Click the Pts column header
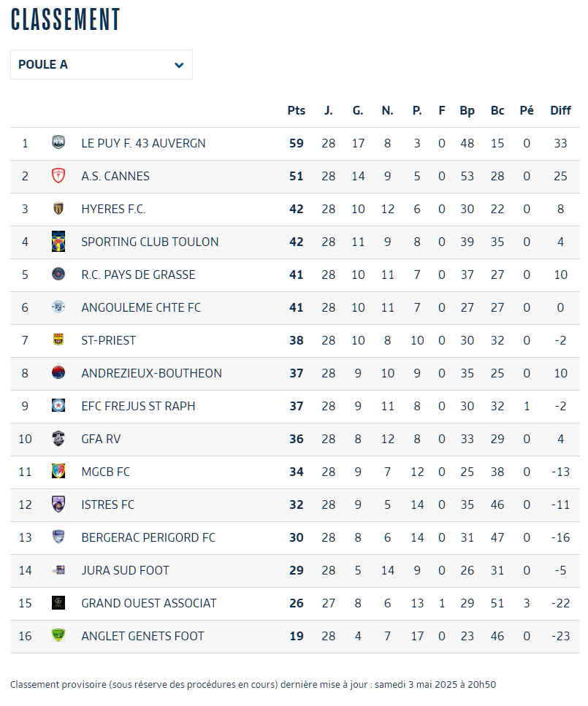The width and height of the screenshot is (588, 706). tap(297, 110)
